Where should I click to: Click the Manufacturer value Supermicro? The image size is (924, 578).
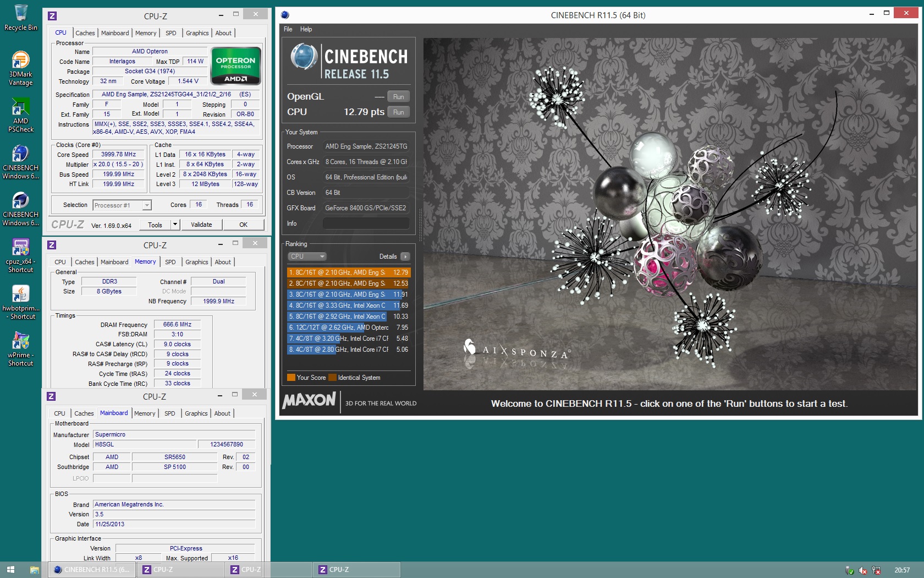(174, 434)
